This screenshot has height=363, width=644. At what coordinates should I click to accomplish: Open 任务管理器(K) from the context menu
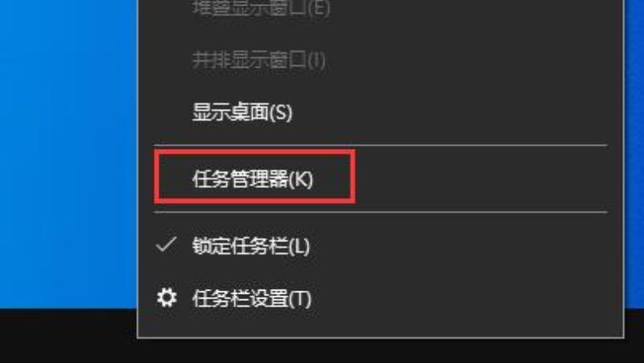coord(253,179)
